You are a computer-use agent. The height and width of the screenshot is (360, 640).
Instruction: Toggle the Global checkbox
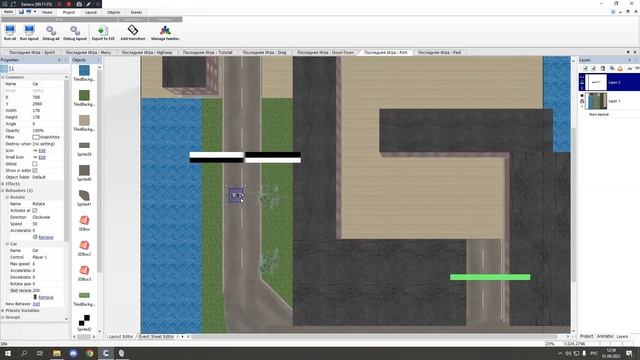[35, 164]
